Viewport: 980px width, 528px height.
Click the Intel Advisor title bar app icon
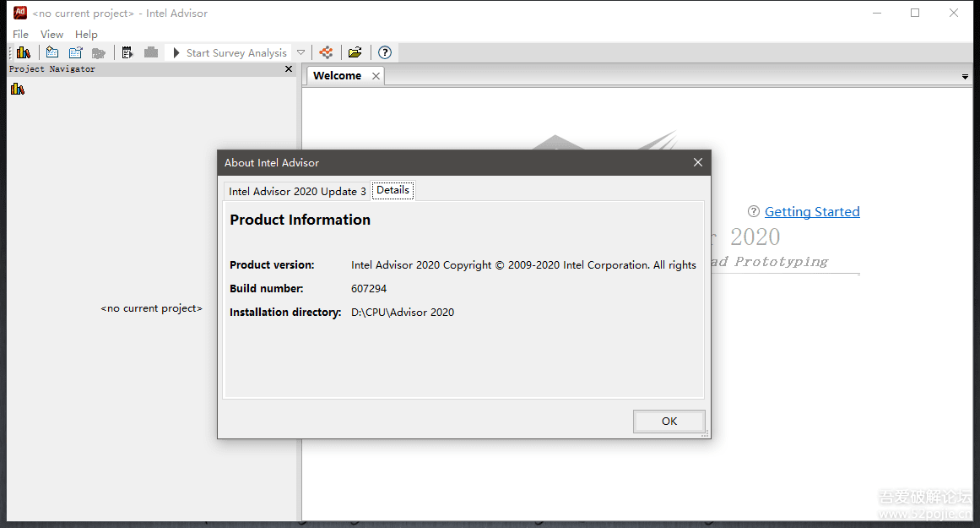point(20,13)
